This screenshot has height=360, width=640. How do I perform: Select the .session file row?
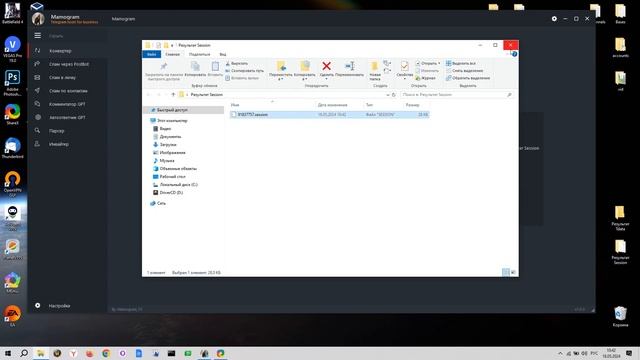[x=329, y=115]
